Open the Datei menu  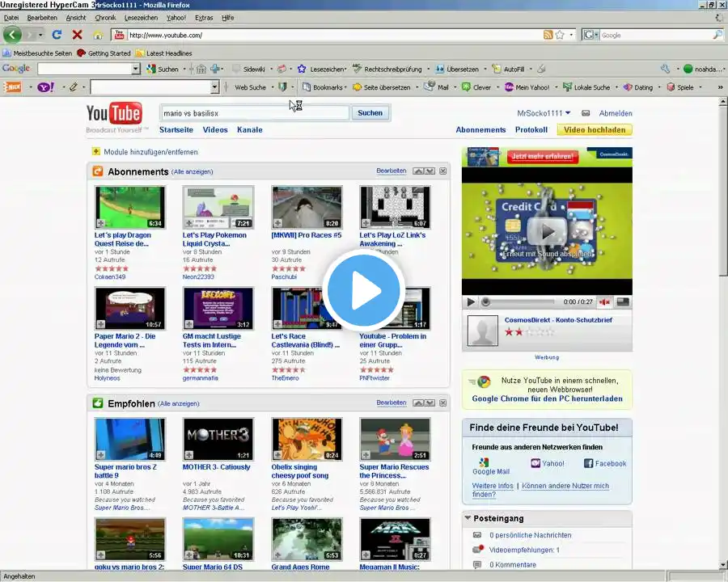pos(11,18)
